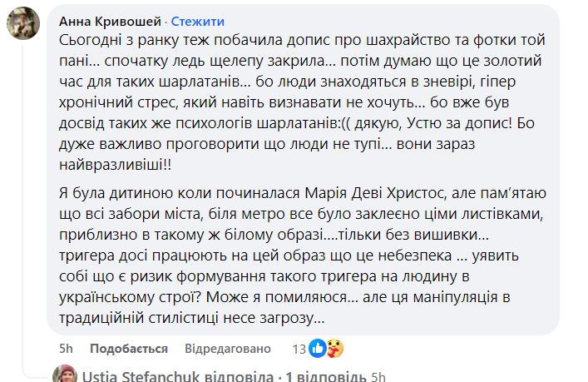Show who reacted by clicking count 13
The height and width of the screenshot is (382, 588).
(x=299, y=348)
